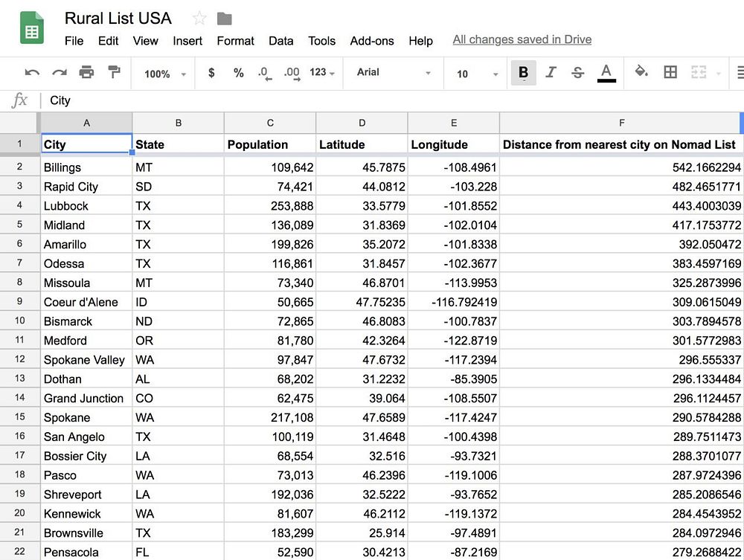
Task: Click the formula bar showing City
Action: (394, 100)
